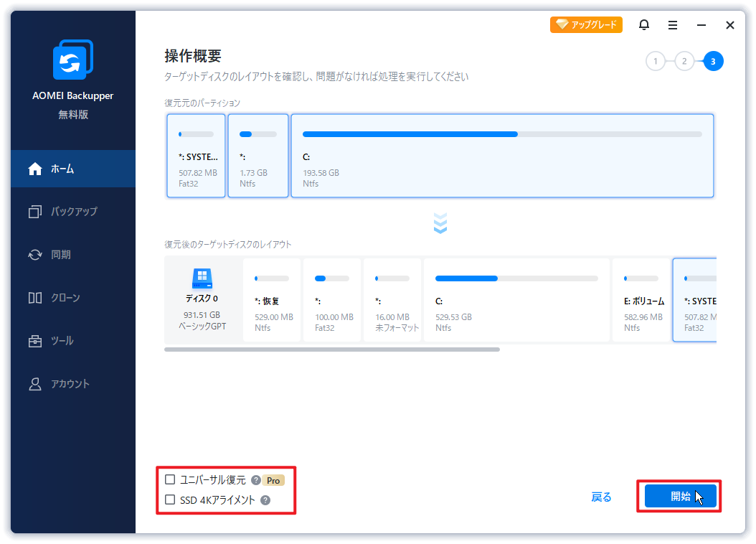
Task: Click help icon beside ユニバーサル復元
Action: pyautogui.click(x=256, y=480)
